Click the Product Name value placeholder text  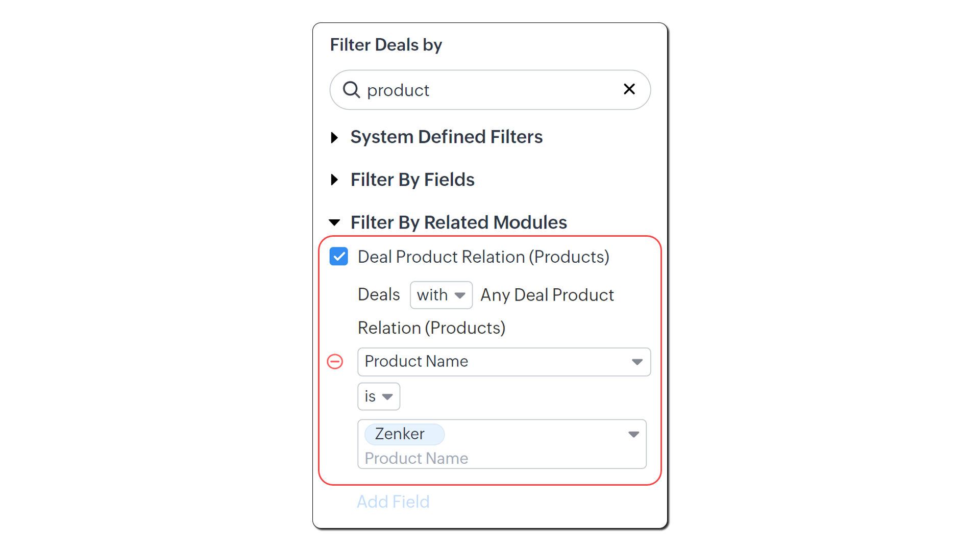pyautogui.click(x=416, y=458)
